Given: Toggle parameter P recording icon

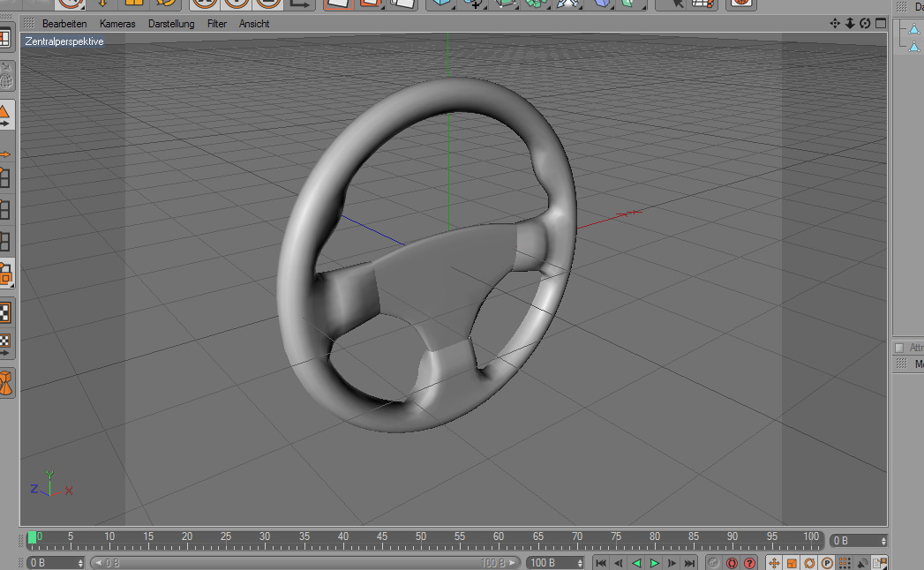Looking at the screenshot, I should point(827,563).
